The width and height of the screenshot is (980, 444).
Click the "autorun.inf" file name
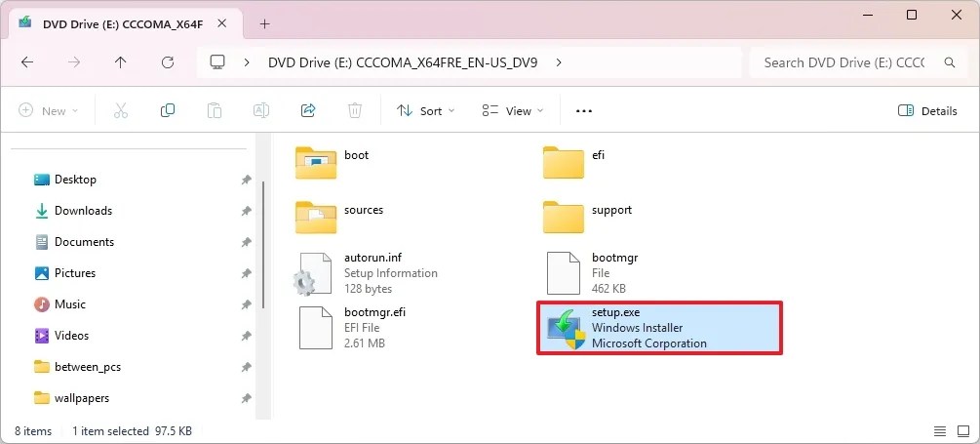[373, 258]
